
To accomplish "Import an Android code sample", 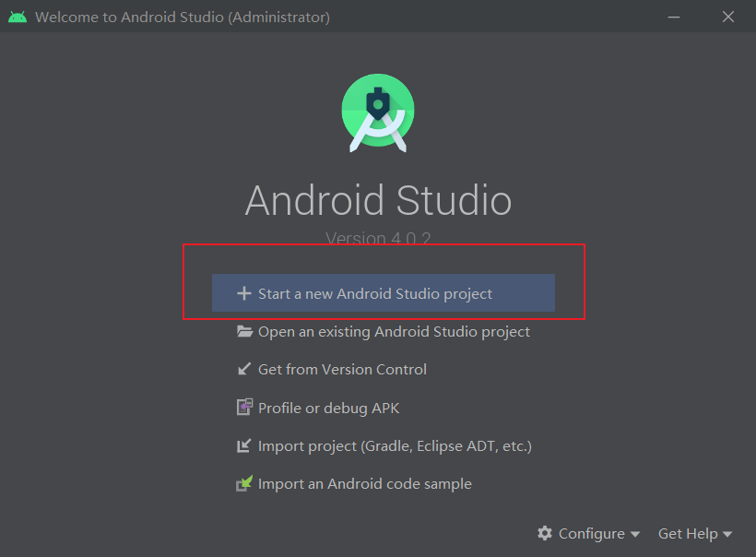I will tap(365, 482).
